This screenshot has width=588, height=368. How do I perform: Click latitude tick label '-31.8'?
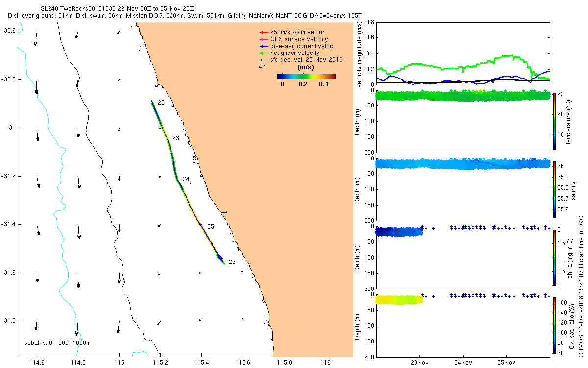(8, 321)
